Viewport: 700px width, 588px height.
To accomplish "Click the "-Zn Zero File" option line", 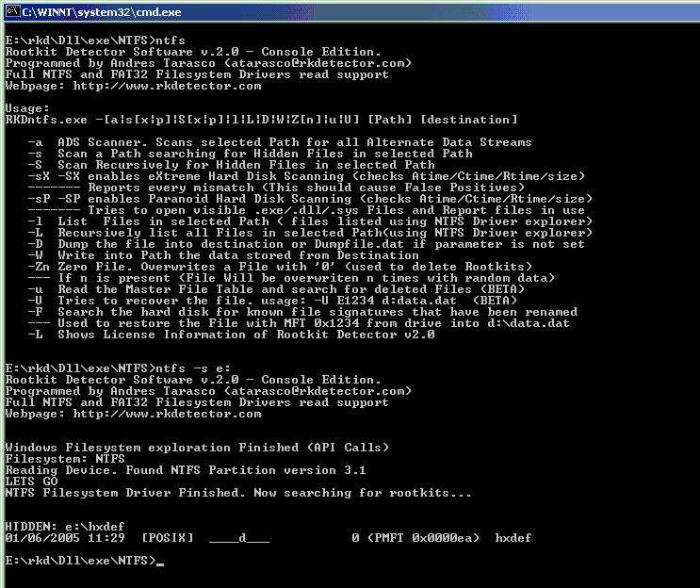I will pyautogui.click(x=283, y=267).
